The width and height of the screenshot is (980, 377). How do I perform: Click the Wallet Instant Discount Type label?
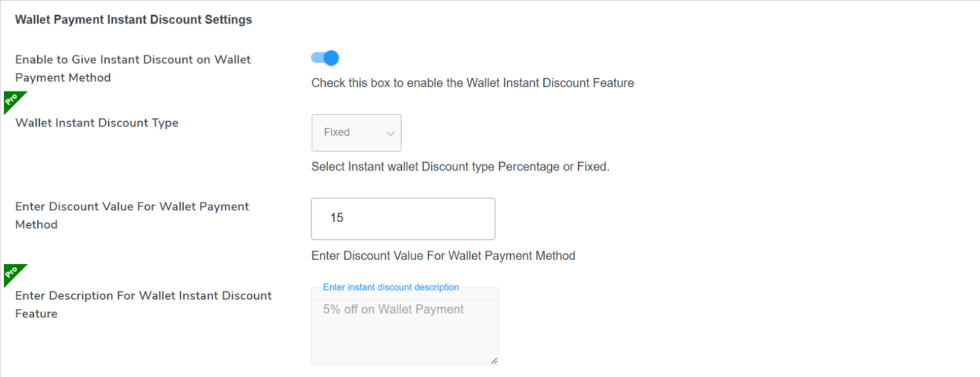coord(96,122)
